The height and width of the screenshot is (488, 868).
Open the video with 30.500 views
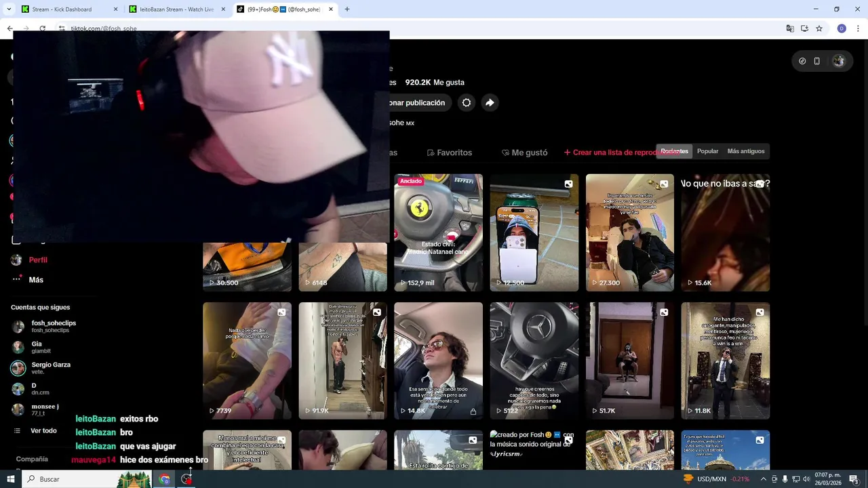click(x=247, y=267)
